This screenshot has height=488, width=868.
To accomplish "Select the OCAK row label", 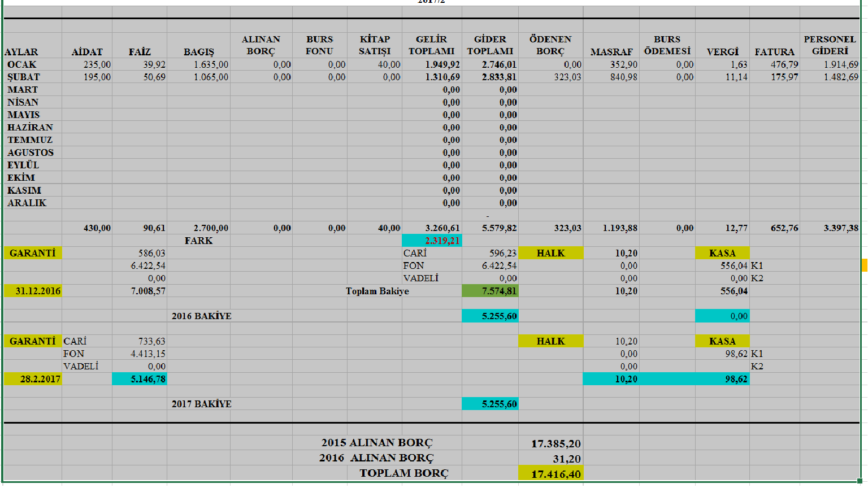I will click(33, 64).
